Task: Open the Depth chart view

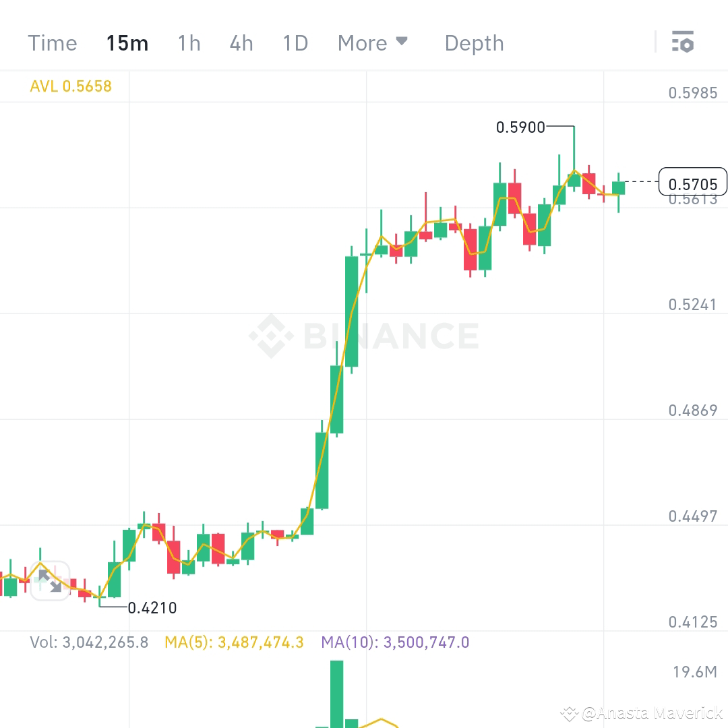Action: (474, 42)
